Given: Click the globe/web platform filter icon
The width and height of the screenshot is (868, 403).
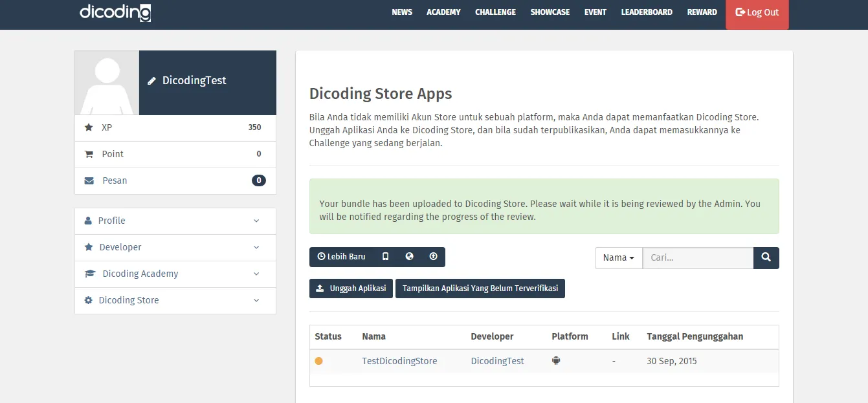Looking at the screenshot, I should pyautogui.click(x=409, y=256).
